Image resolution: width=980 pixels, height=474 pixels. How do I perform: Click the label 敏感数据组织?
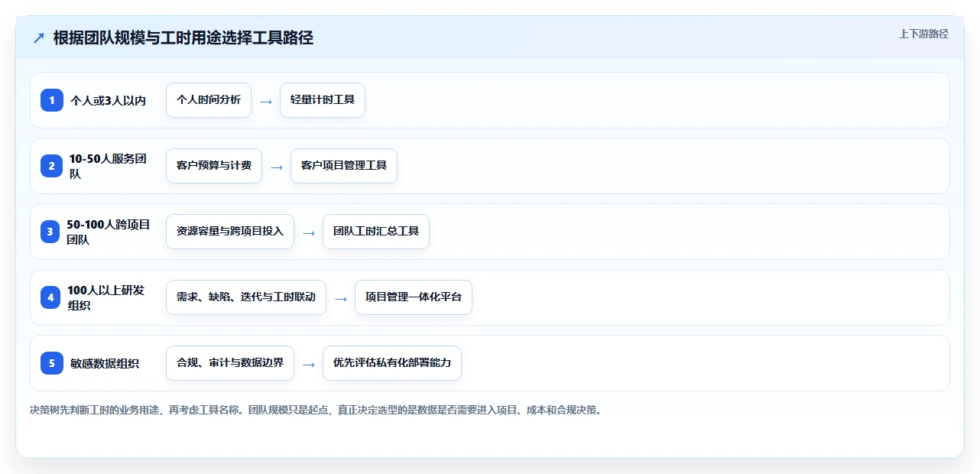click(x=105, y=364)
